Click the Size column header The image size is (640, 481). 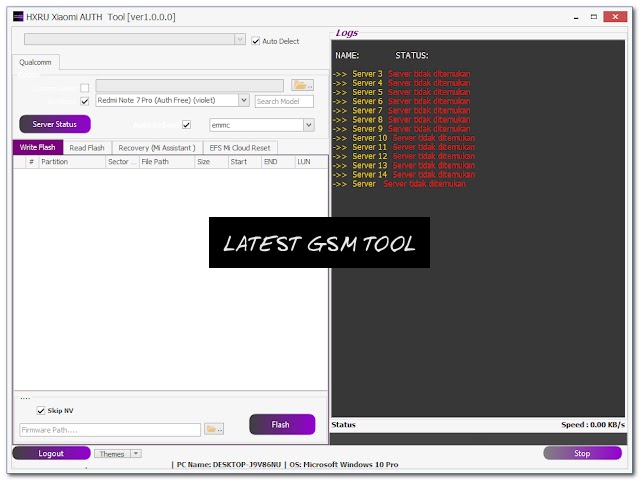[211, 162]
